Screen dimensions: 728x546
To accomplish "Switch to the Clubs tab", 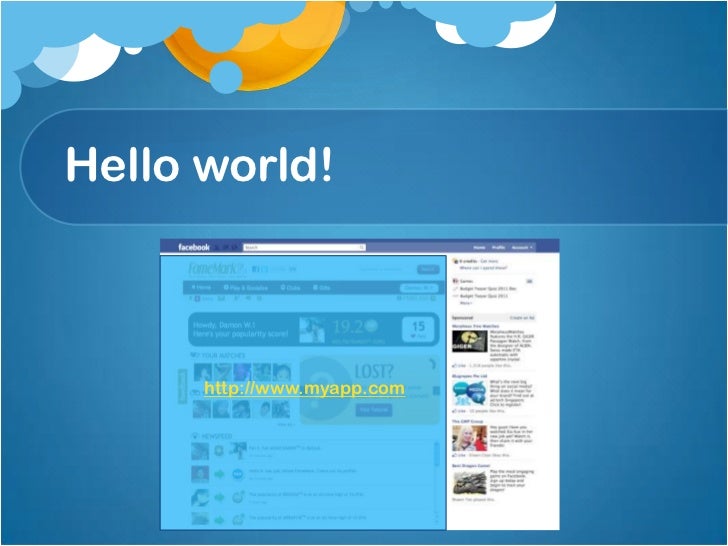I will [290, 288].
